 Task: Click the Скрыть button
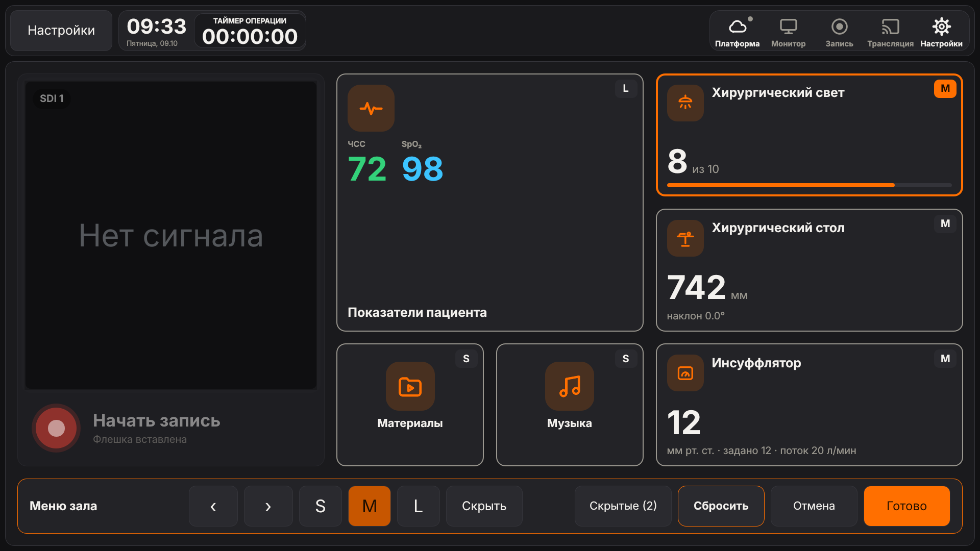[484, 506]
